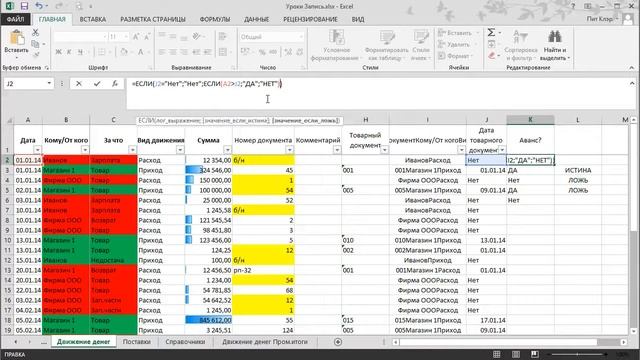640x360 pixels.
Task: Select cell with ИСТИНА
Action: coord(578,170)
